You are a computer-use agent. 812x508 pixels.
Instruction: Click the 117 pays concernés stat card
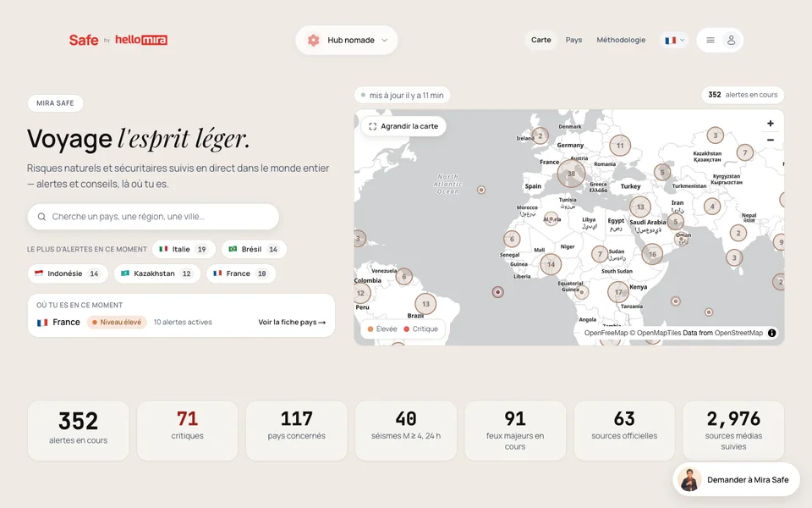(297, 430)
